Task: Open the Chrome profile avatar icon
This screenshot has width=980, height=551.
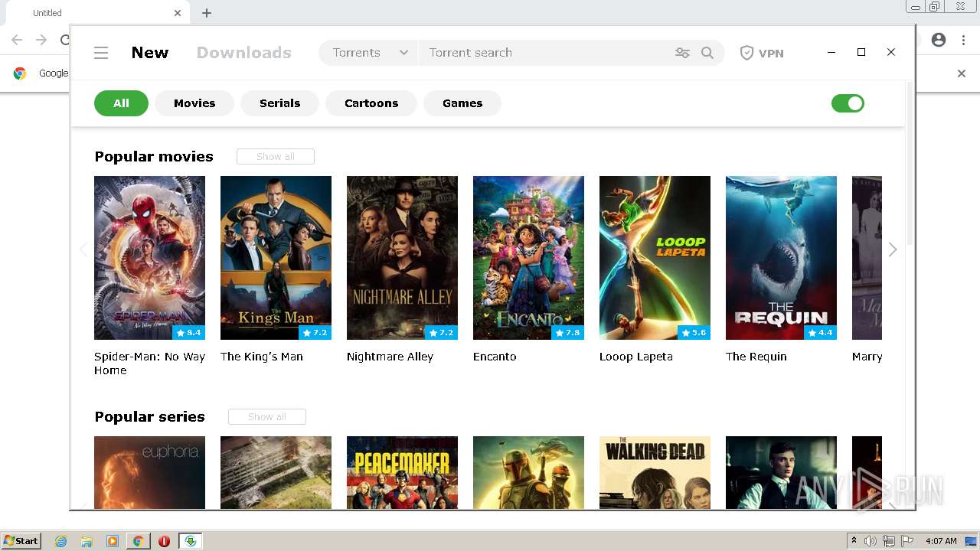Action: [939, 40]
